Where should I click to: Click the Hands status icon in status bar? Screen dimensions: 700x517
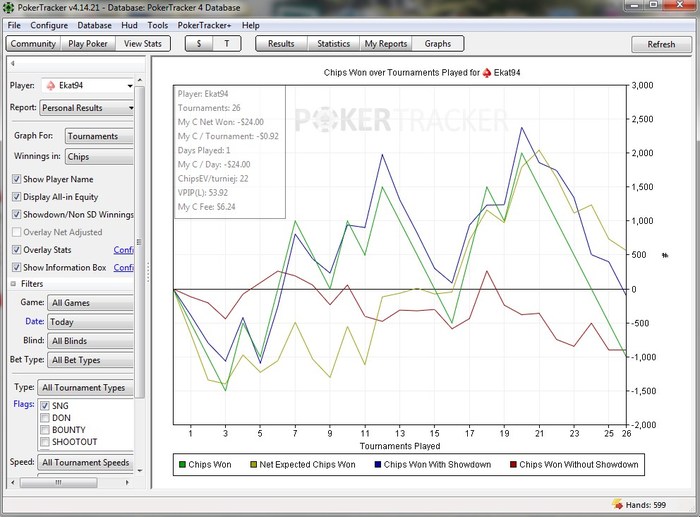point(617,504)
